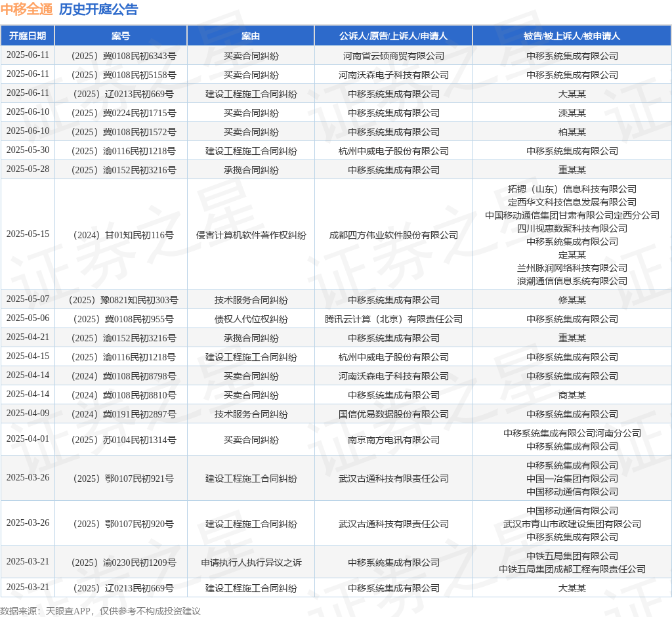The height and width of the screenshot is (617, 672).
Task: Click the date 2025-05-30
Action: pos(28,150)
